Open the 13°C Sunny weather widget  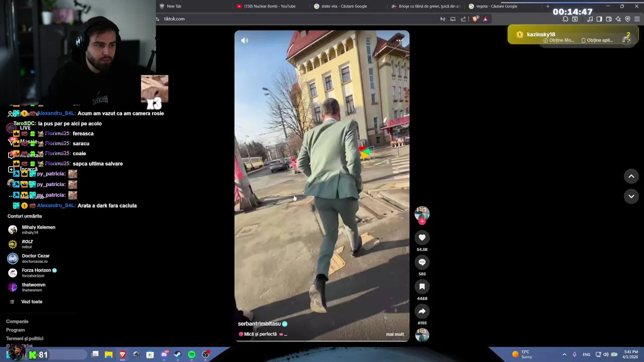[523, 354]
